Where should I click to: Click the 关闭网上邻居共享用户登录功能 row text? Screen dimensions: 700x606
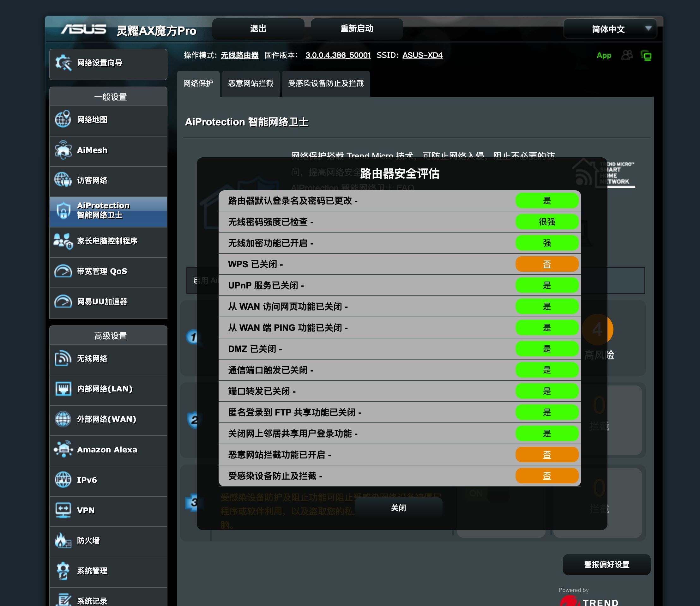pos(293,434)
